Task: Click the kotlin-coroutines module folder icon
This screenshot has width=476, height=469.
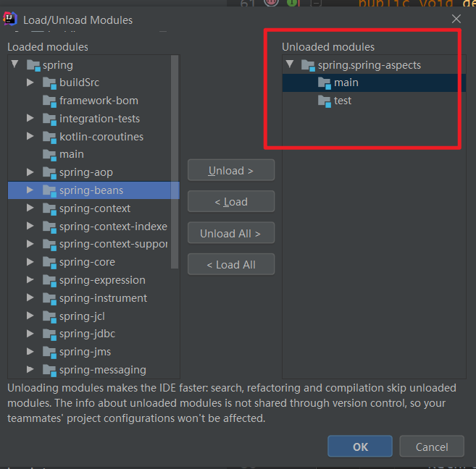Action: 49,138
